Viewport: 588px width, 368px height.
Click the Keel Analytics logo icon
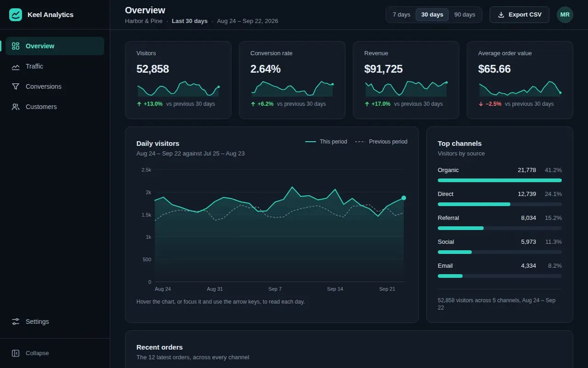(x=16, y=15)
